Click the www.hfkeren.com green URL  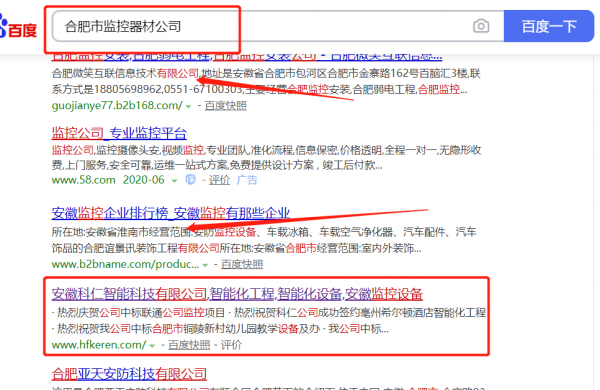pyautogui.click(x=99, y=345)
